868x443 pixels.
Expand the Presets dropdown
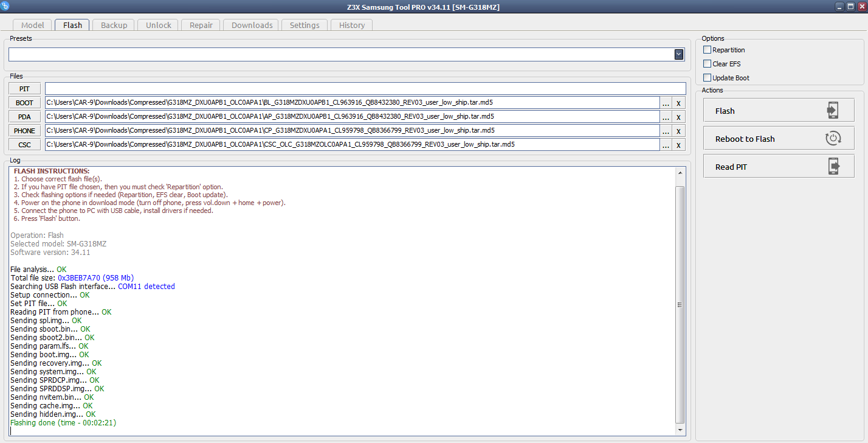[x=679, y=55]
